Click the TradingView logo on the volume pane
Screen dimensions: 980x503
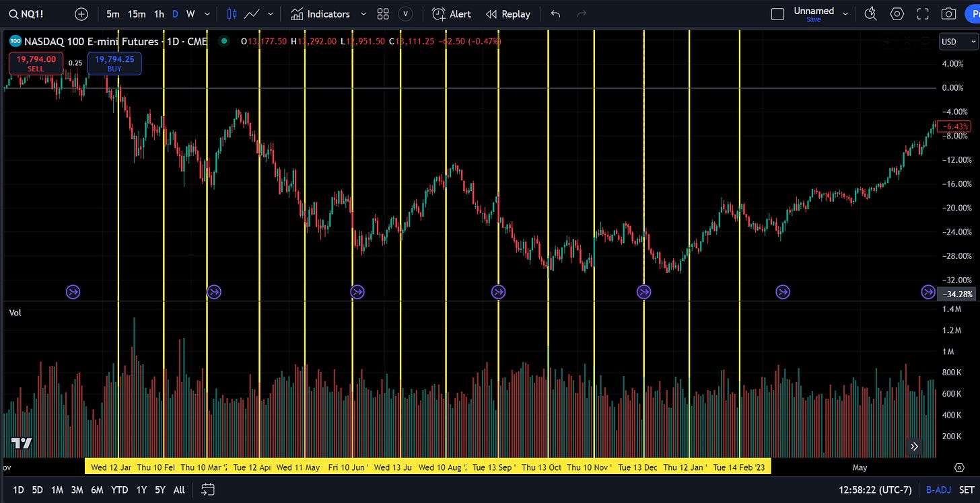click(x=22, y=442)
